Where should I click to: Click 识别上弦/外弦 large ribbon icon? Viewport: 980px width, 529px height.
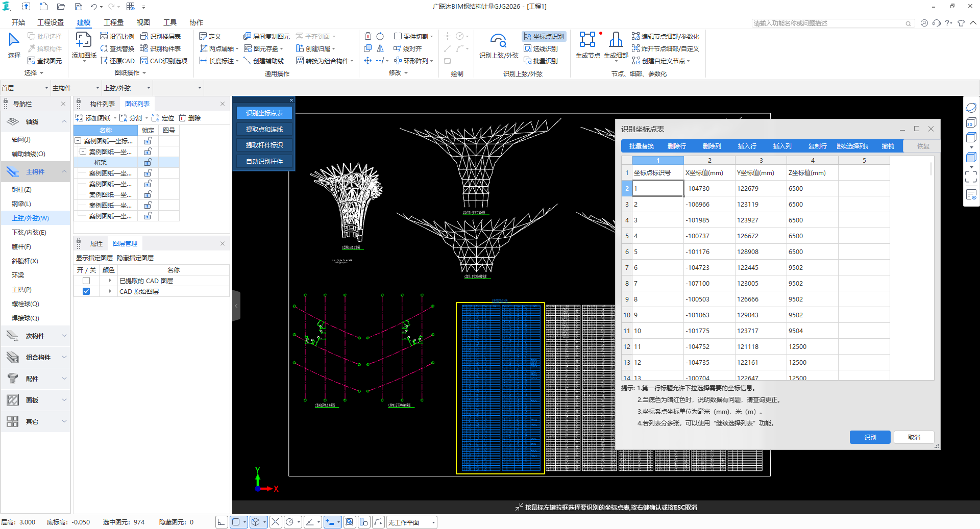(498, 46)
